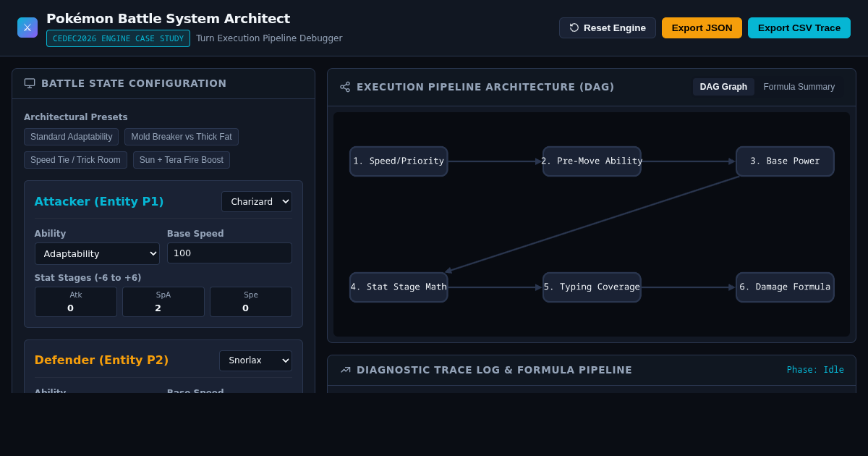This screenshot has width=868, height=456.
Task: Click the Phase: Idle status text
Action: coord(815,370)
